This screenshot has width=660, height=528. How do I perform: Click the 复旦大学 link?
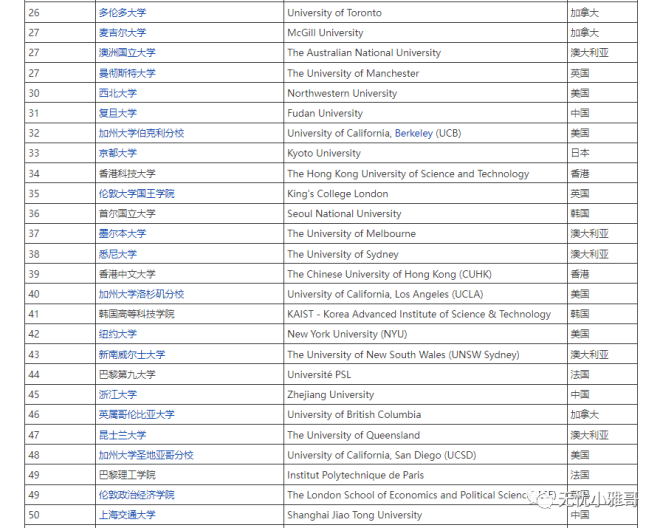coord(117,113)
